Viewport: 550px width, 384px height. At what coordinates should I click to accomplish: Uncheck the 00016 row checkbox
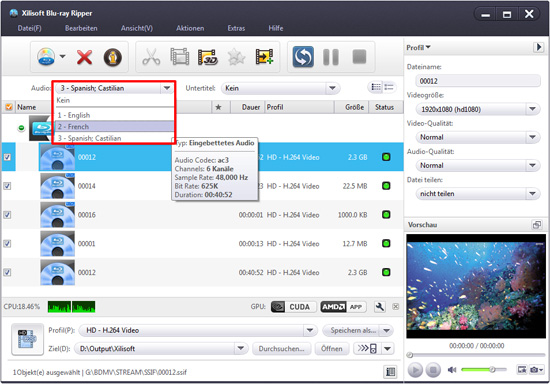[7, 215]
